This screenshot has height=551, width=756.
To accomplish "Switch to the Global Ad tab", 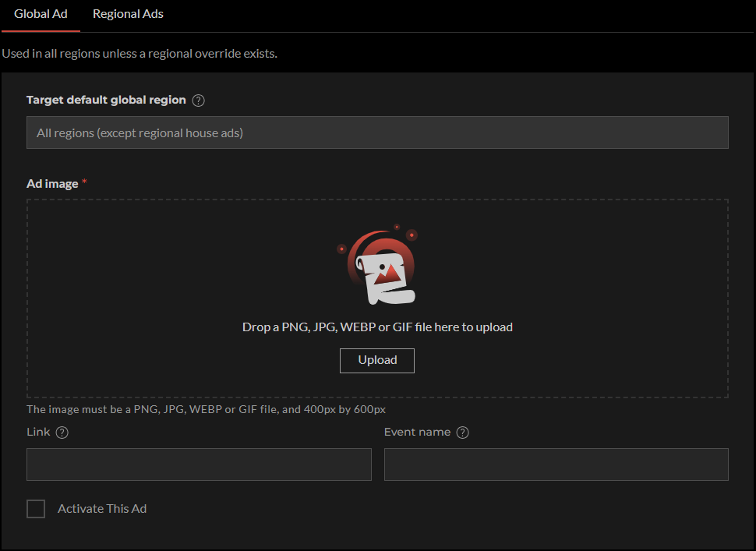I will coord(41,15).
